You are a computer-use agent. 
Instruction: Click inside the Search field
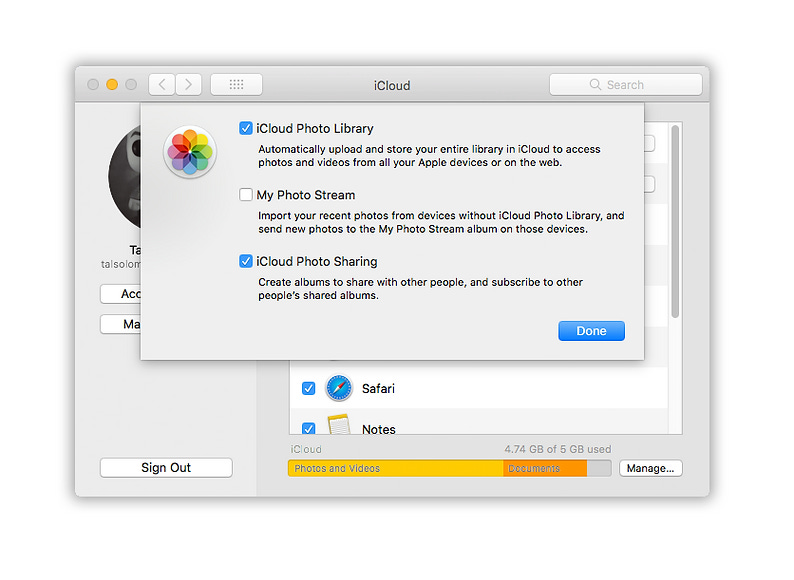point(626,85)
